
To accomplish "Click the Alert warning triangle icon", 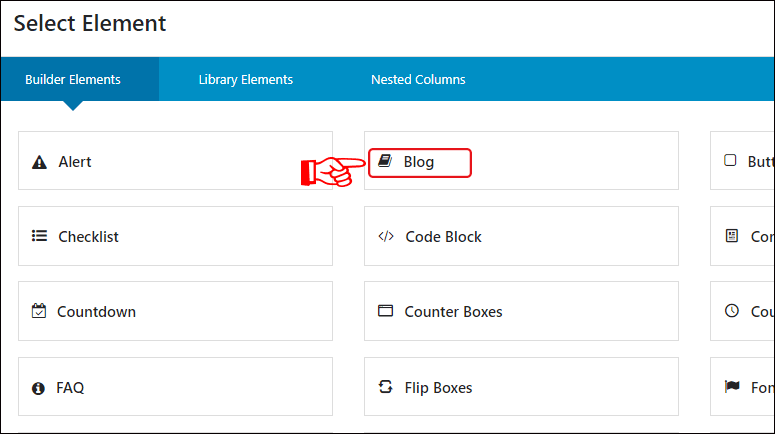I will pos(39,162).
